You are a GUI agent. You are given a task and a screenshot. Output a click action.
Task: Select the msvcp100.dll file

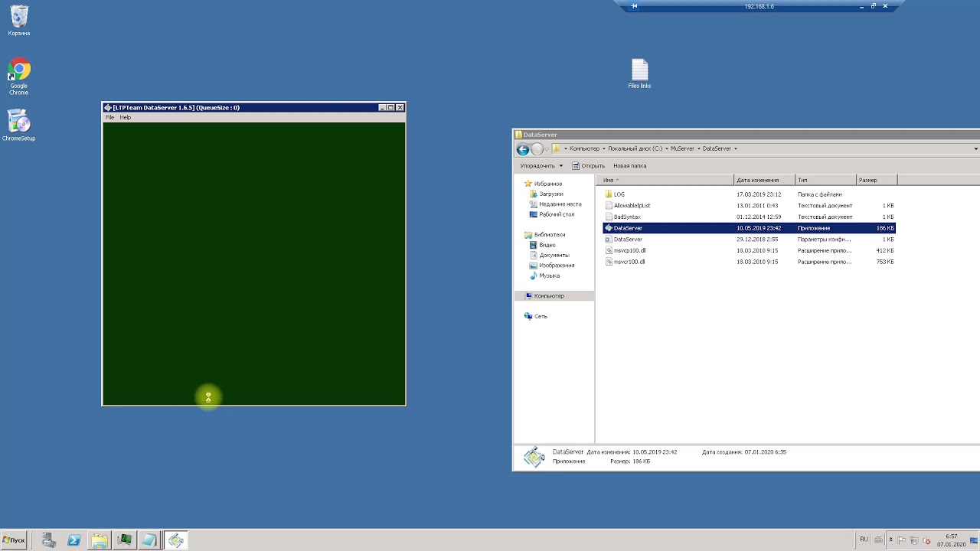749,251
